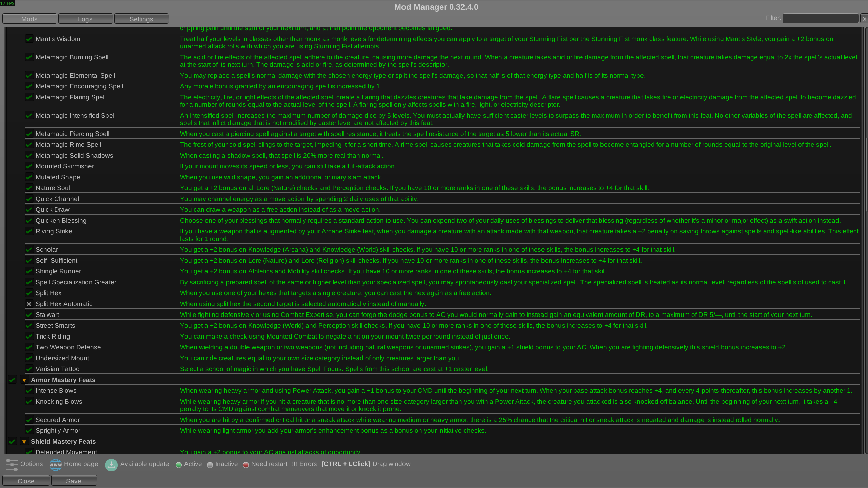Click the red Need restart dot
868x488 pixels.
tap(246, 465)
